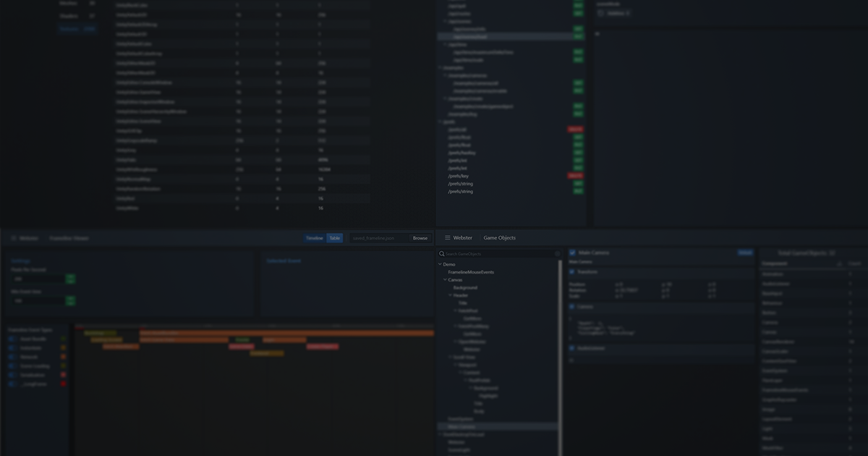Collapse the /prefs group in the endpoint tree
868x456 pixels.
tap(440, 121)
